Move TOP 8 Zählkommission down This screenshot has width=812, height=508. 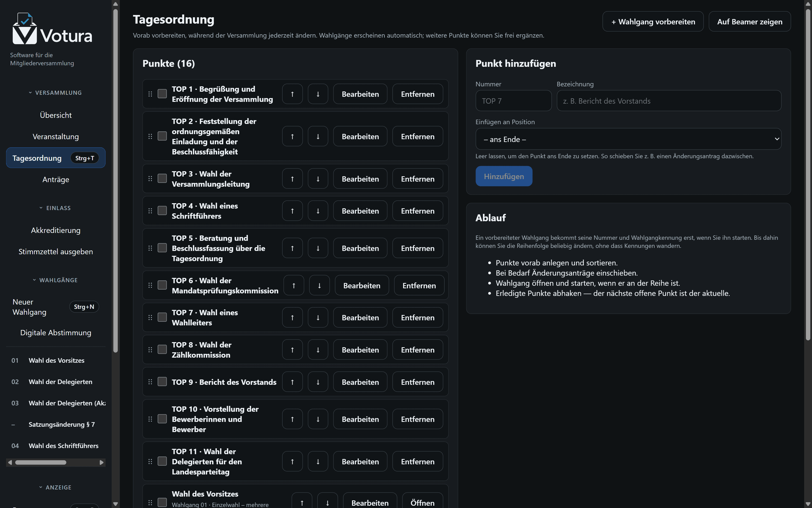coord(318,350)
